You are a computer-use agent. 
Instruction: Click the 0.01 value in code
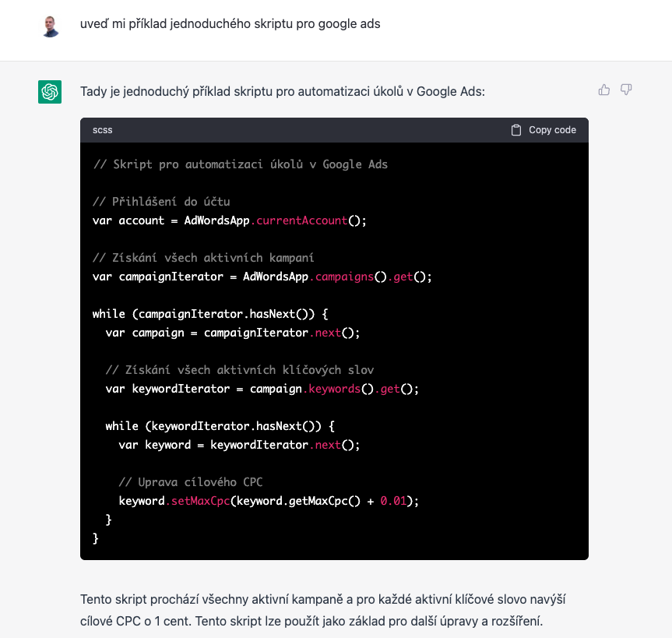pyautogui.click(x=393, y=501)
